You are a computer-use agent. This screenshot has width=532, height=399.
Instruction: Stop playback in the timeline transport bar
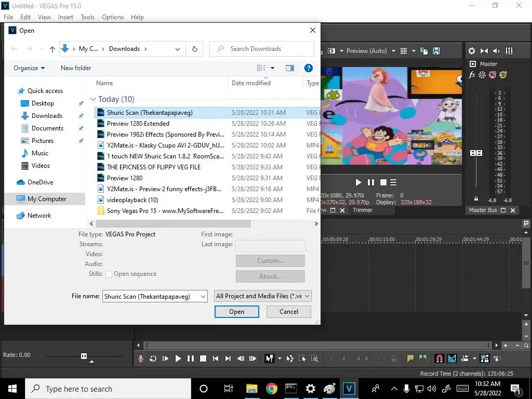(x=203, y=358)
